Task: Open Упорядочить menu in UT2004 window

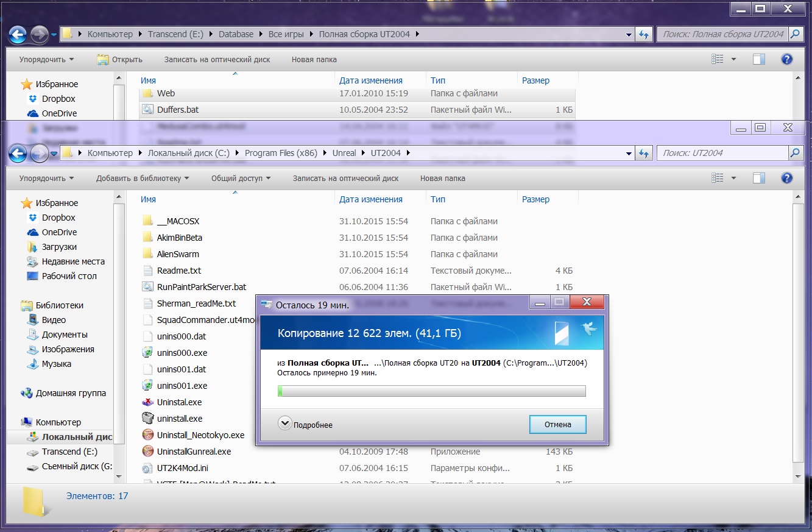Action: point(46,179)
